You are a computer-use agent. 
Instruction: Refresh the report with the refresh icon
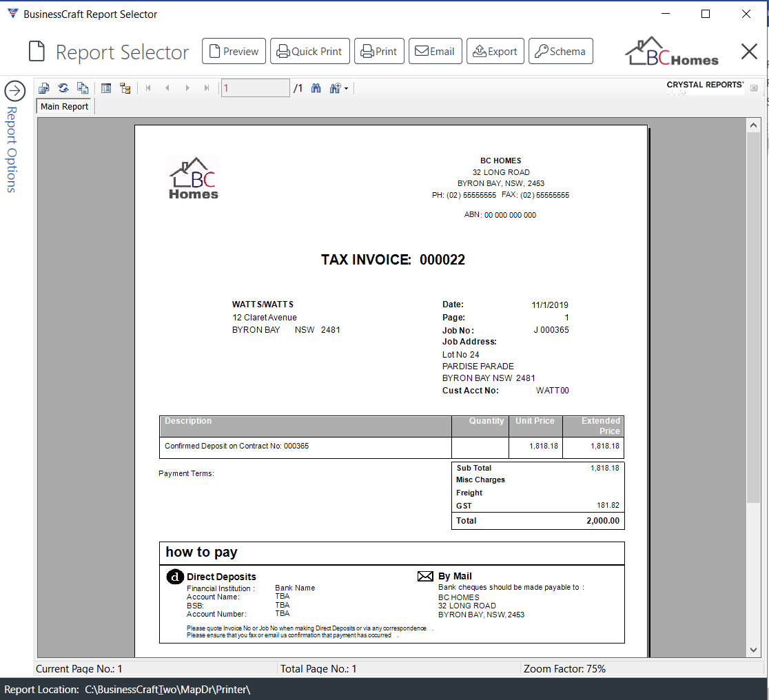coord(63,88)
